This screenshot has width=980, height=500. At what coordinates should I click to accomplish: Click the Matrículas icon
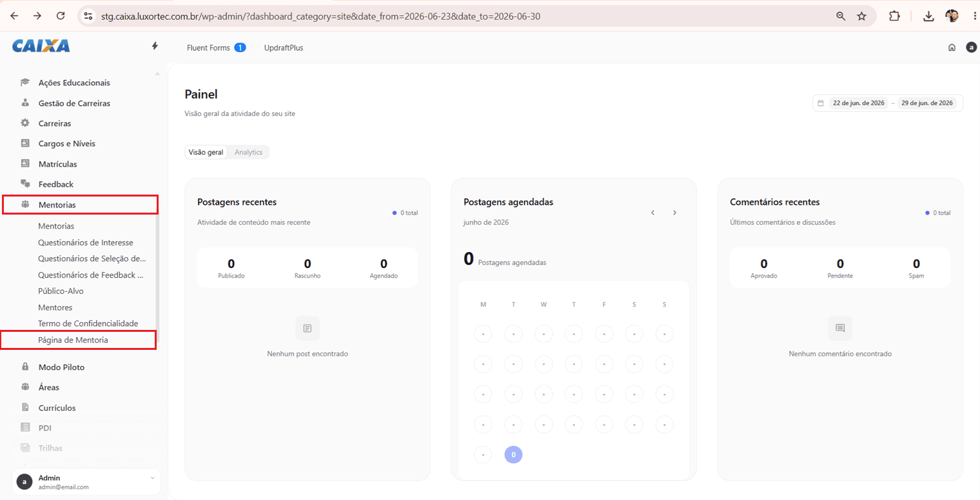tap(25, 163)
